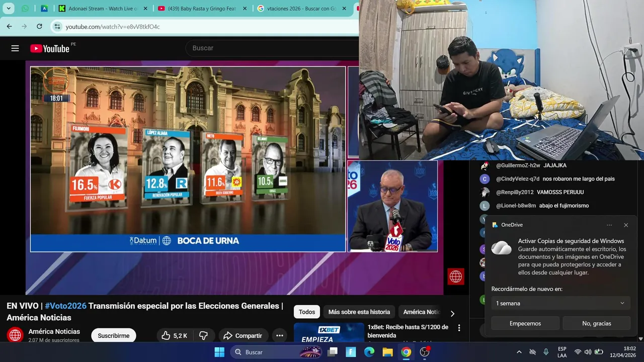Click the microphone tray icon
This screenshot has height=362, width=644.
tap(546, 352)
